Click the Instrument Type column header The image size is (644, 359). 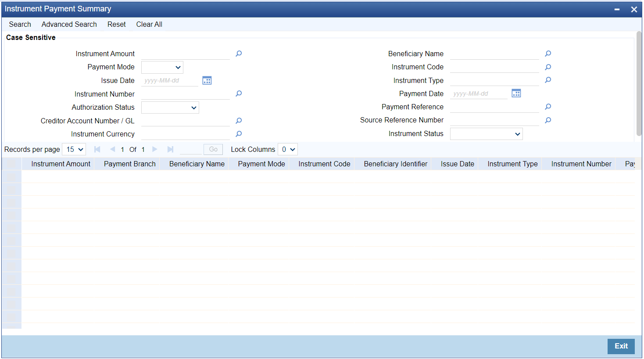coord(512,164)
